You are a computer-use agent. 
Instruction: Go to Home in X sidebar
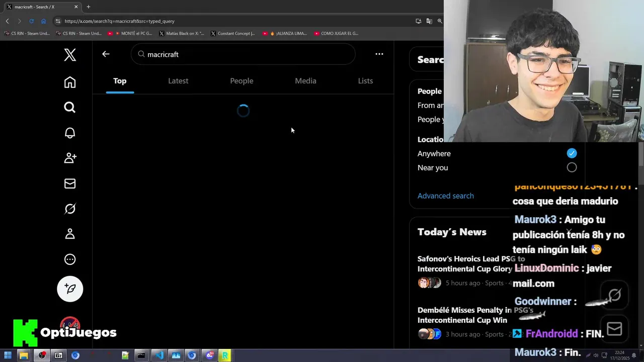coord(70,82)
